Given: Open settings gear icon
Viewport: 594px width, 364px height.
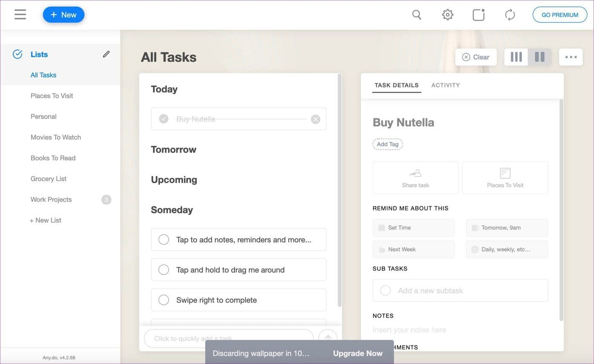Looking at the screenshot, I should [447, 15].
